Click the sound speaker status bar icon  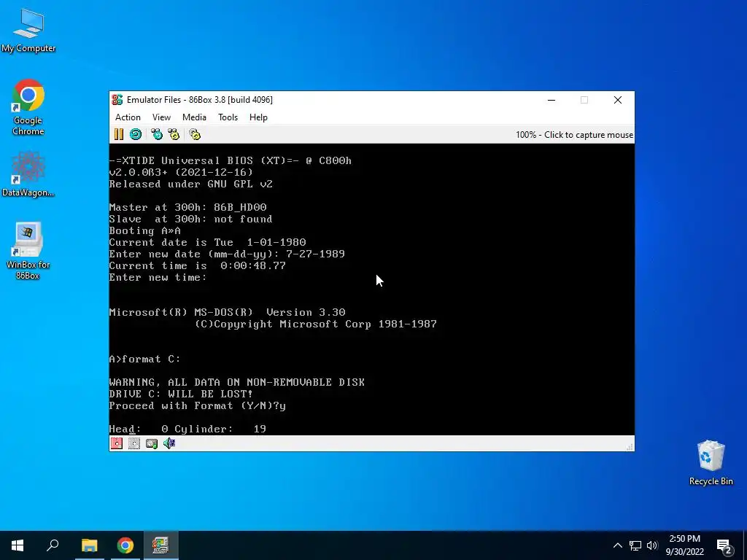pos(169,443)
